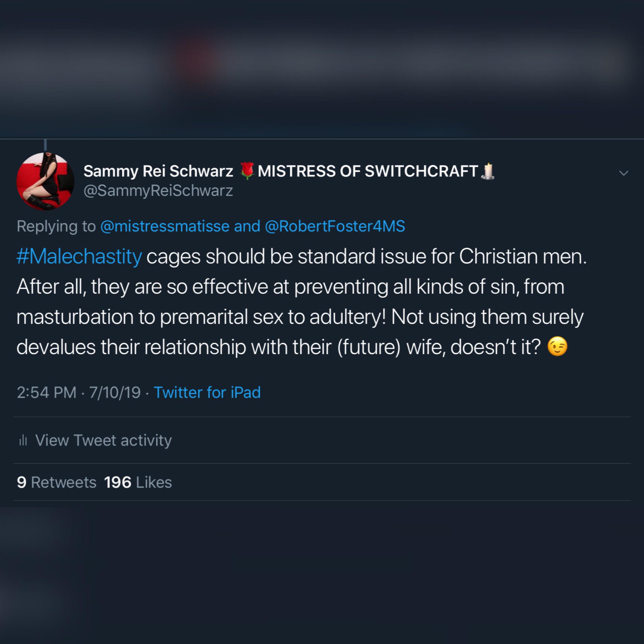The height and width of the screenshot is (644, 644).
Task: Open the @RobertFoster4MS mention link
Action: 335,226
